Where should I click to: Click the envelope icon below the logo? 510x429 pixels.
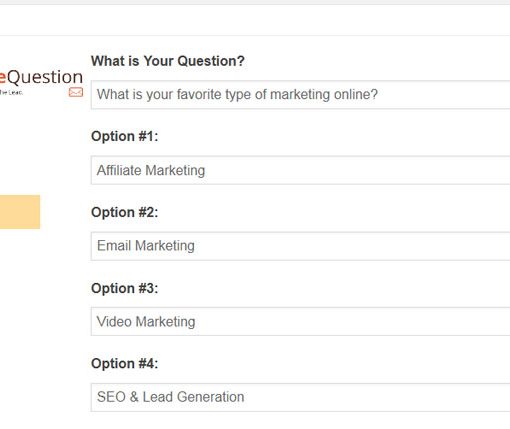(x=76, y=92)
